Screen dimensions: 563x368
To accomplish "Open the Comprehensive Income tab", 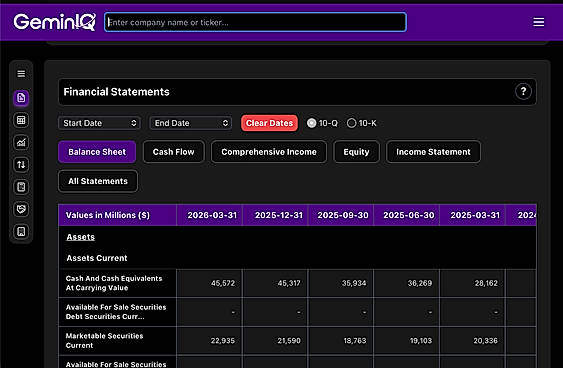I will [x=269, y=152].
